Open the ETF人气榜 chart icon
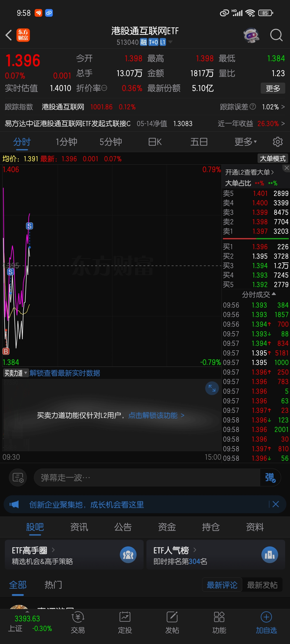Image resolution: width=290 pixels, height=644 pixels. click(x=270, y=555)
